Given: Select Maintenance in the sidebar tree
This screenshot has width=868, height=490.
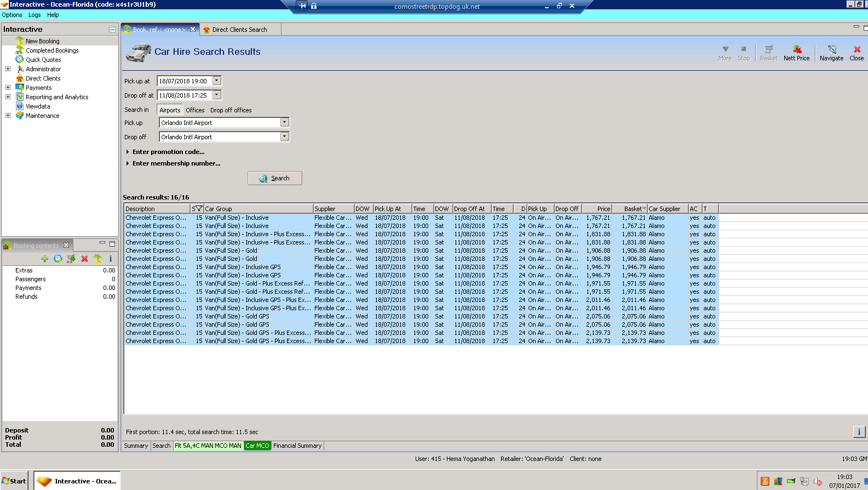Looking at the screenshot, I should click(43, 116).
